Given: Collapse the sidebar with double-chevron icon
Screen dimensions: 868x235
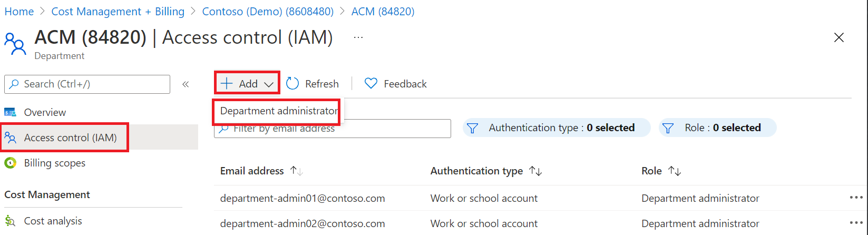Looking at the screenshot, I should point(186,84).
